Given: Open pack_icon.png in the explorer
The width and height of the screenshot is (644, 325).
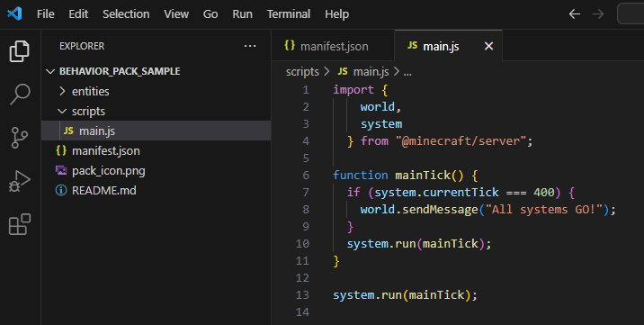Looking at the screenshot, I should point(157,170).
